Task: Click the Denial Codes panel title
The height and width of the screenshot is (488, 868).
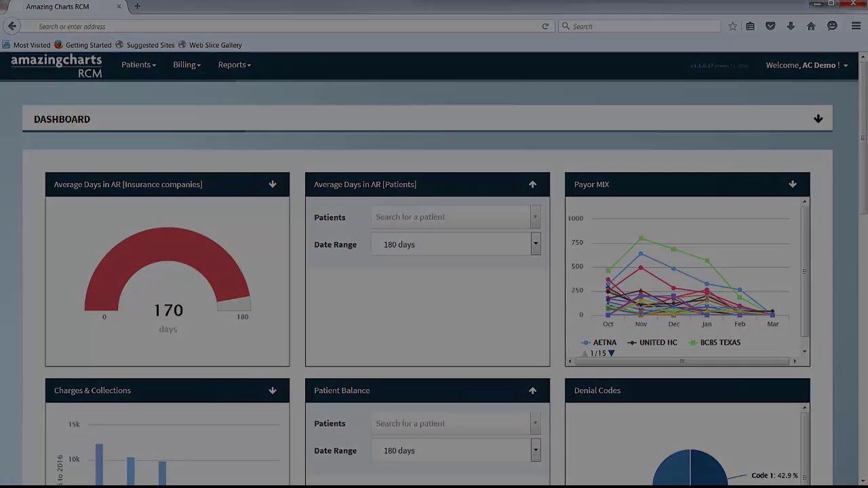Action: (597, 390)
